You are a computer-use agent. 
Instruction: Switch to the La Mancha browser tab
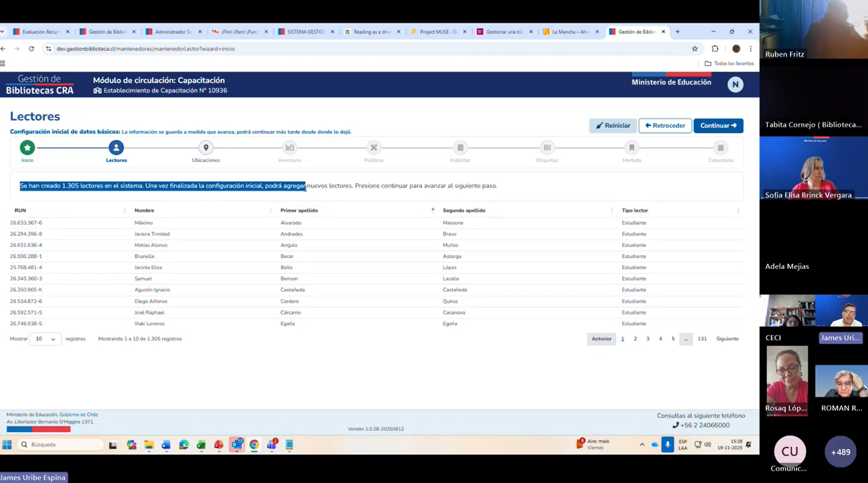point(570,31)
